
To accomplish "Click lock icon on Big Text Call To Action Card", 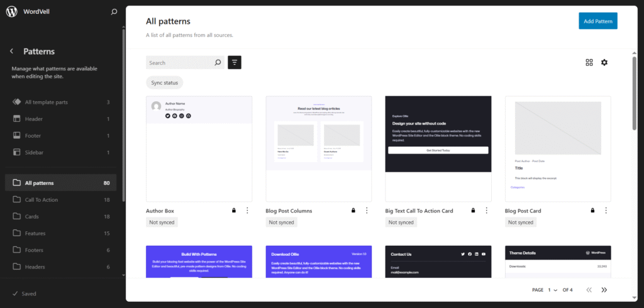I will click(473, 211).
